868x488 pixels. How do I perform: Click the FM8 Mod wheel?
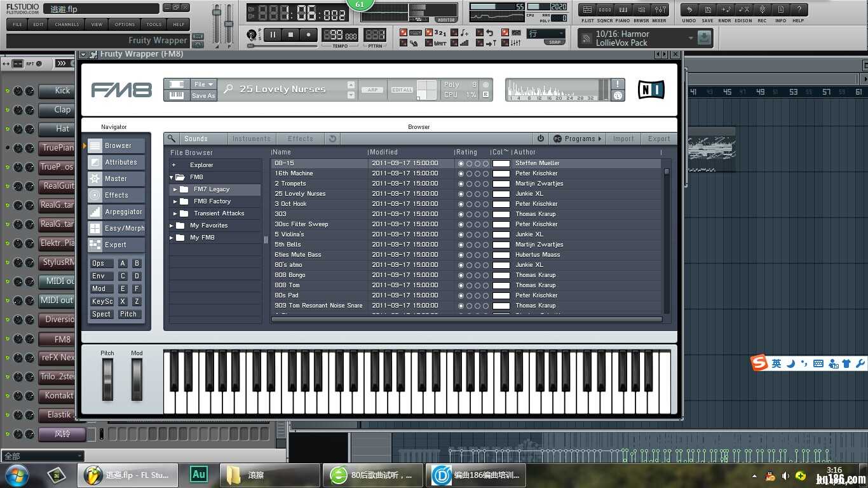[137, 380]
